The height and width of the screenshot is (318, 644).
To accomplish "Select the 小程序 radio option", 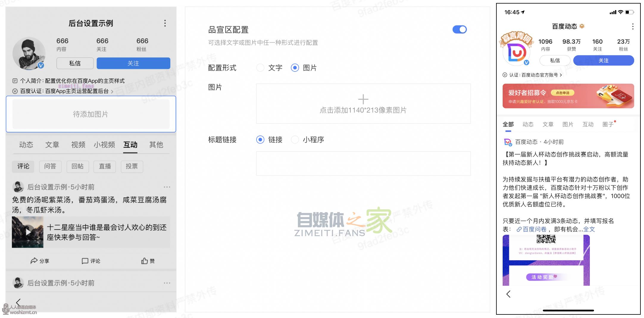I will [295, 140].
